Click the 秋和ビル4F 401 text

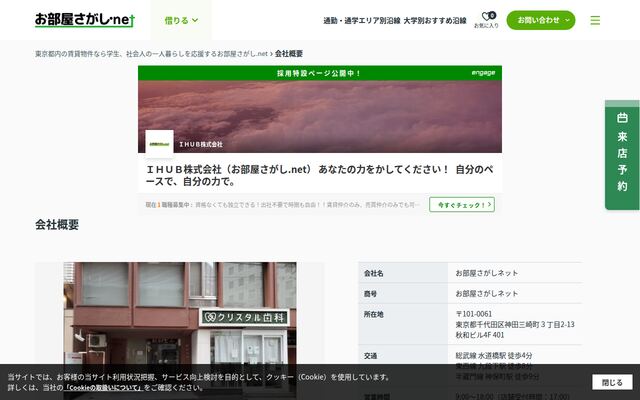480,335
